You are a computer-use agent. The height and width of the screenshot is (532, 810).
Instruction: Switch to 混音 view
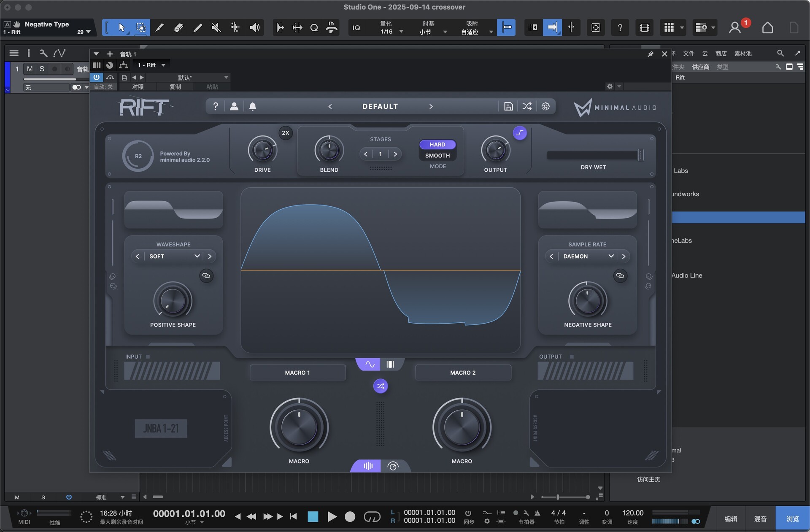pyautogui.click(x=760, y=518)
